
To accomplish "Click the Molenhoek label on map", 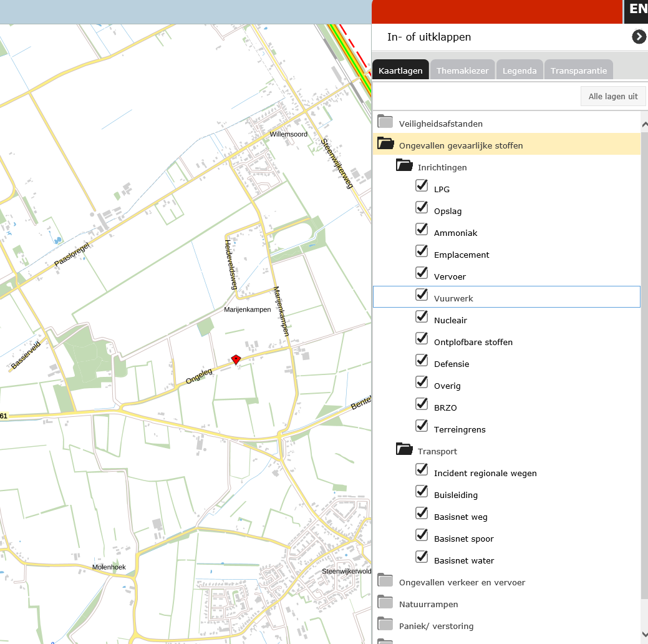I will pos(109,567).
